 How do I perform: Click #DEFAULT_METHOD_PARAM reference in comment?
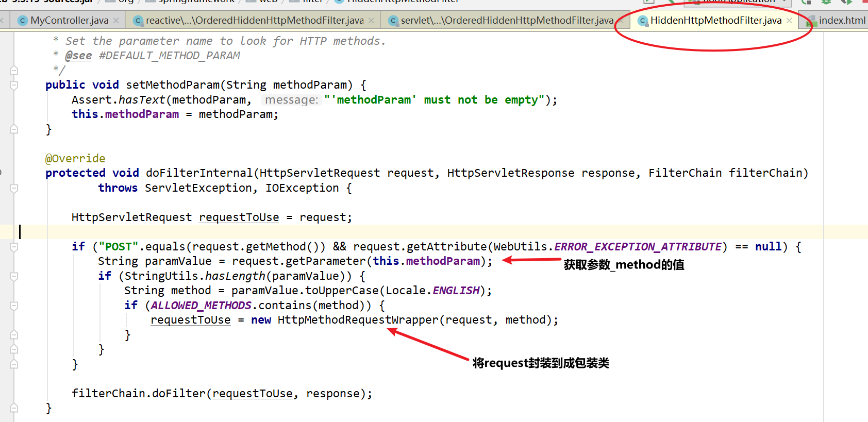pos(170,56)
